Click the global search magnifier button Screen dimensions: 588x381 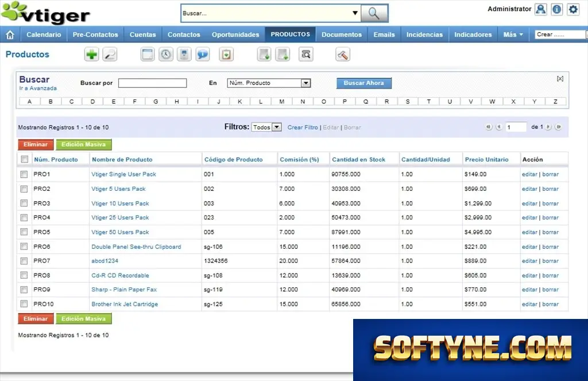374,13
